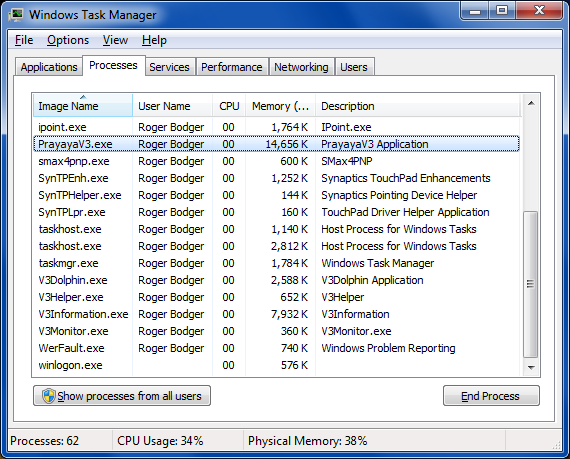Click TouchPad Driver Helper Application description
Image resolution: width=570 pixels, height=459 pixels.
tap(405, 212)
